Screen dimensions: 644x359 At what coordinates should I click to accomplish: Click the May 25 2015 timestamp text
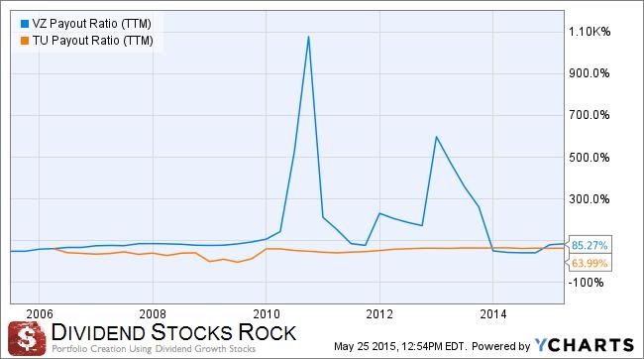(399, 346)
